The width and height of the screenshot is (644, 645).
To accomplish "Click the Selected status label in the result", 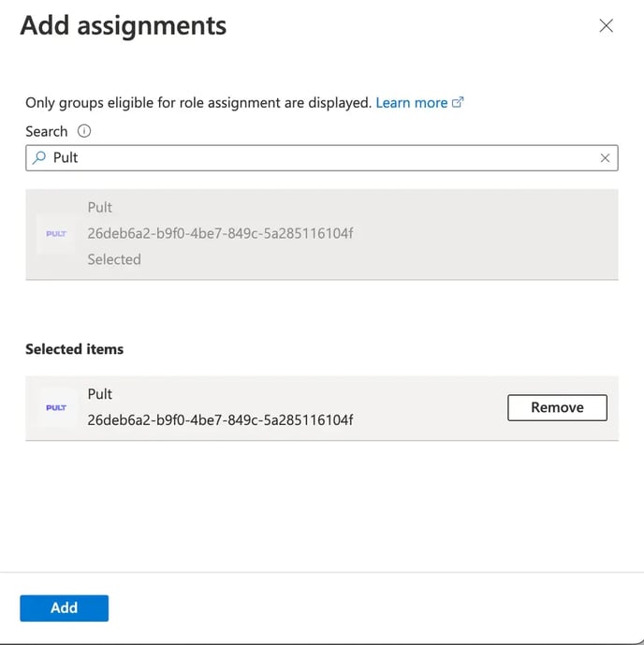I will (x=114, y=259).
